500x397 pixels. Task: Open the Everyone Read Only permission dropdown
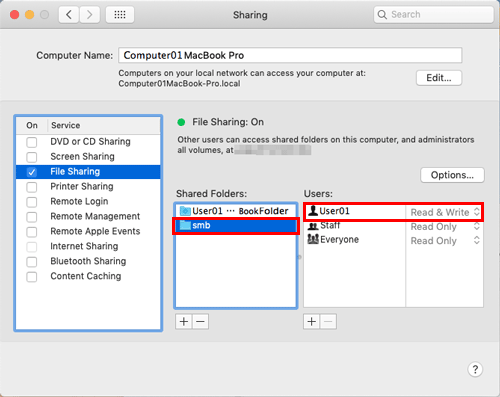point(445,241)
